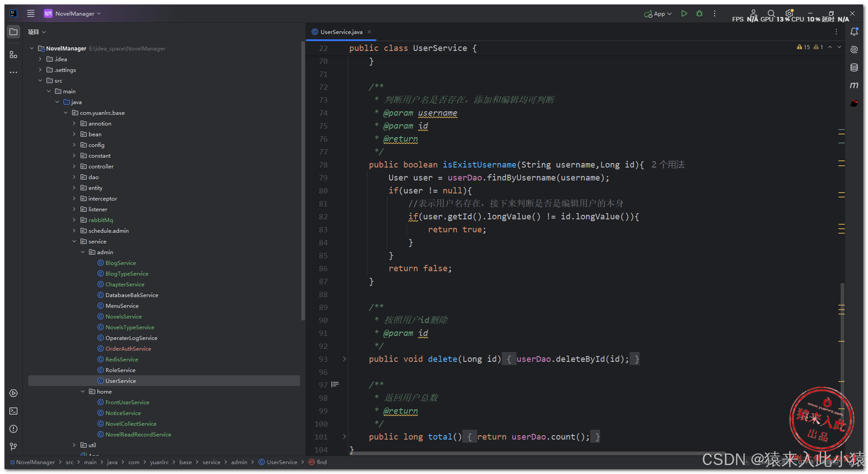Open NovelManager project dropdown
Viewport: 868px width, 474px height.
point(72,13)
